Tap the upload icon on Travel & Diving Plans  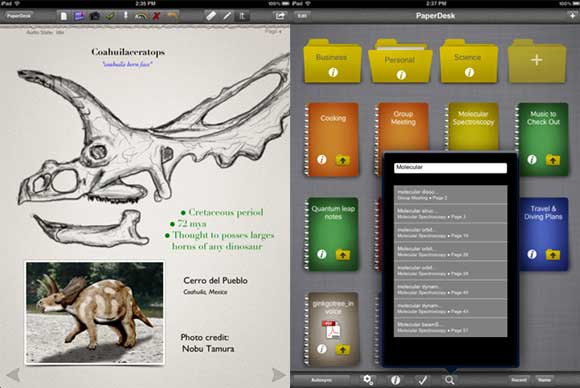click(553, 254)
